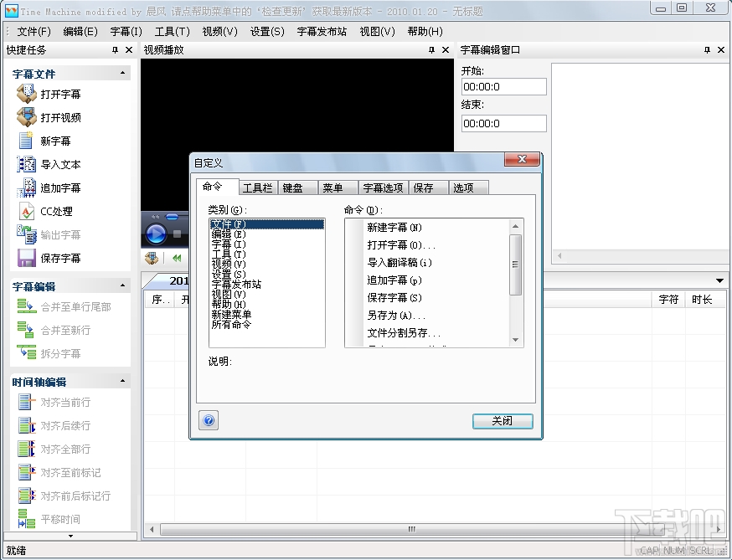
Task: Select 编辑(E) in the category list
Action: pyautogui.click(x=267, y=234)
